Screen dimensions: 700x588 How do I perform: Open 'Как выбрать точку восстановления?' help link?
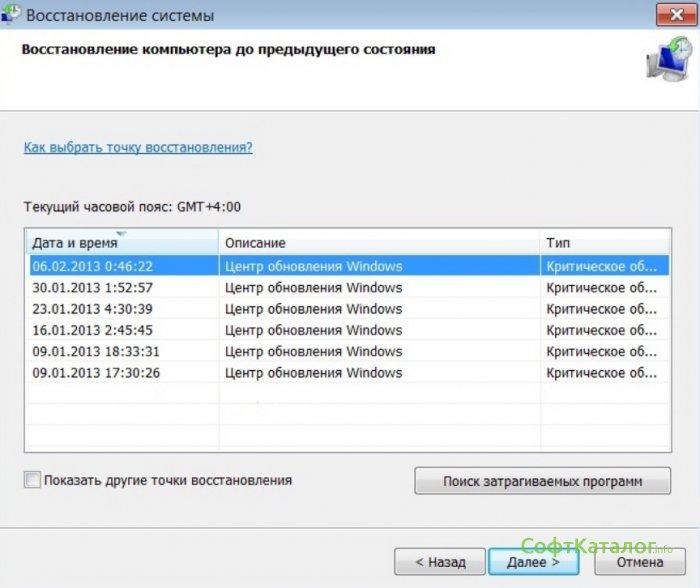pyautogui.click(x=138, y=147)
